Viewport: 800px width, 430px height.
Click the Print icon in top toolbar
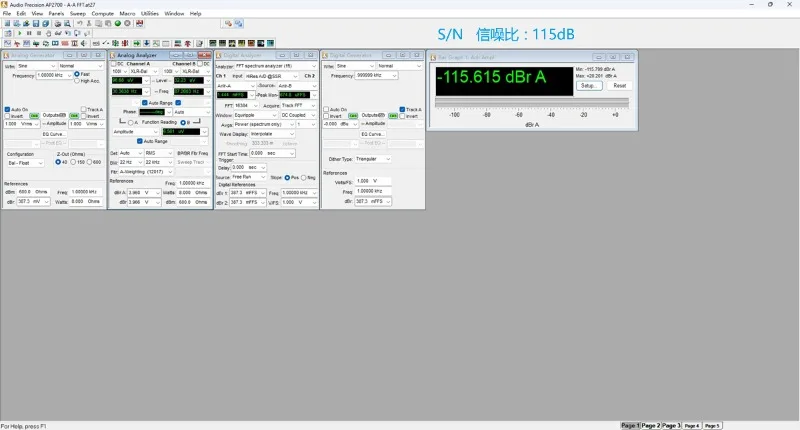(x=58, y=23)
